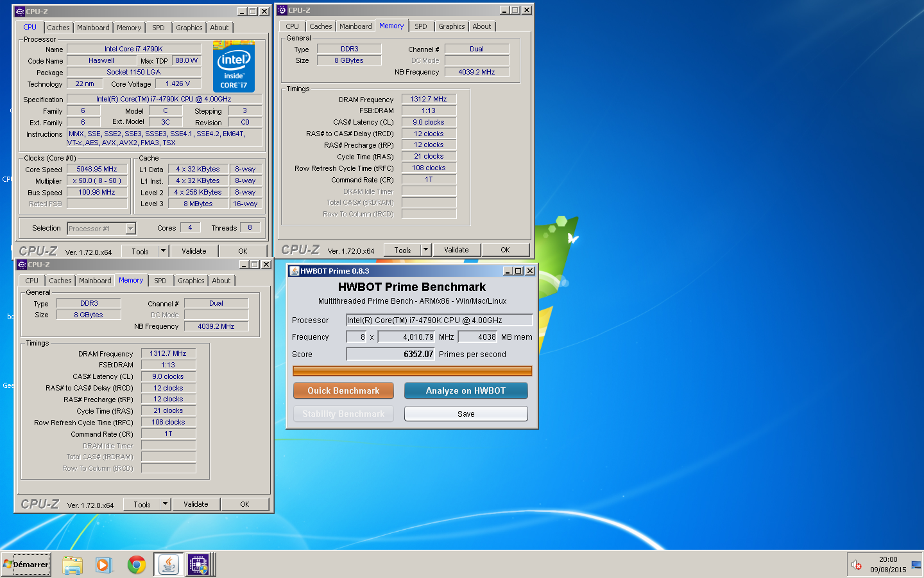Click the title bar icon of the lower Memory CPU-Z window
924x578 pixels.
[21, 265]
